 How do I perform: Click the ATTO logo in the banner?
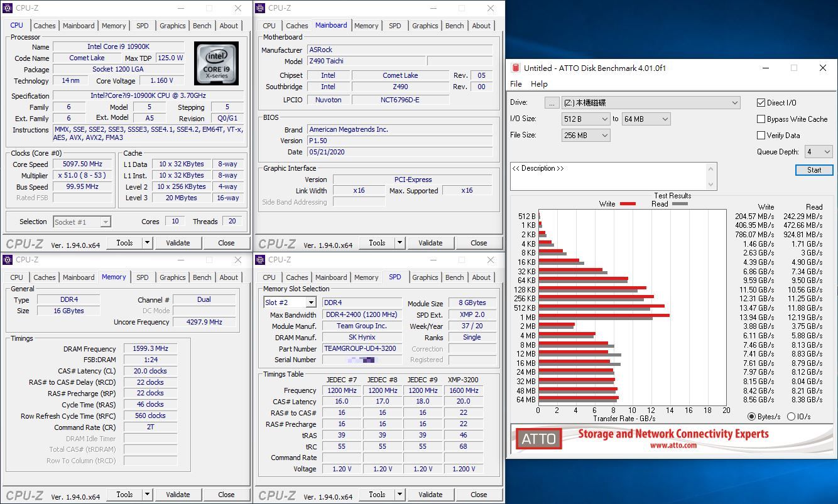click(539, 438)
